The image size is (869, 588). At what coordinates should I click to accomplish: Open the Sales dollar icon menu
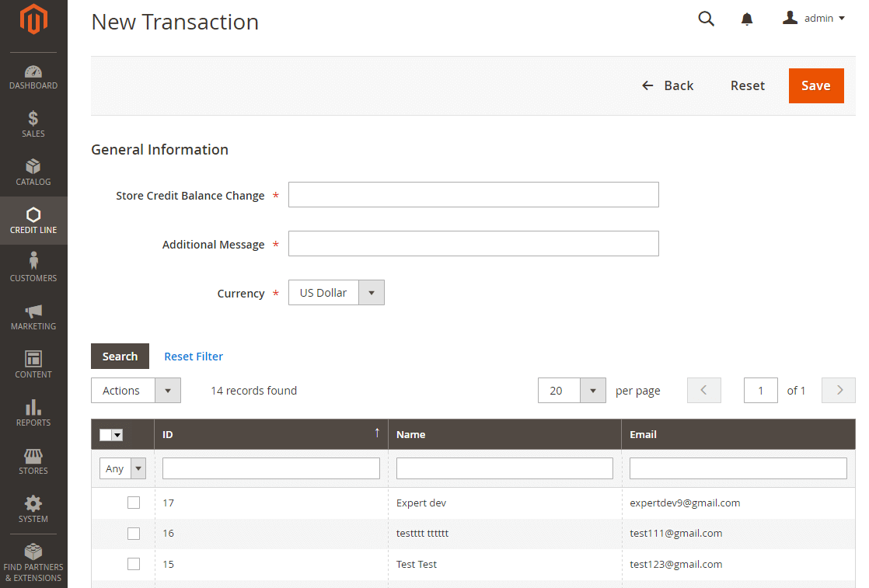(33, 119)
